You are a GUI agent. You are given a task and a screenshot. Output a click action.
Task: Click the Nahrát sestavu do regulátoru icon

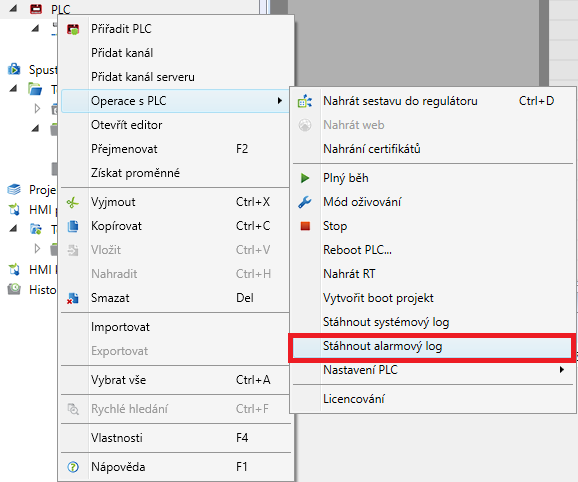[x=305, y=101]
